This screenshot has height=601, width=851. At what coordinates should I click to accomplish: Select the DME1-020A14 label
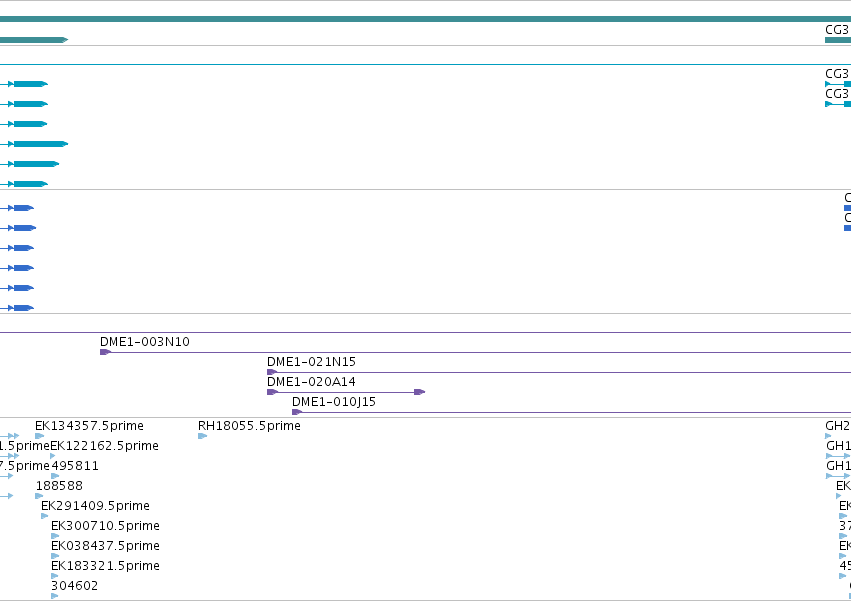click(311, 382)
